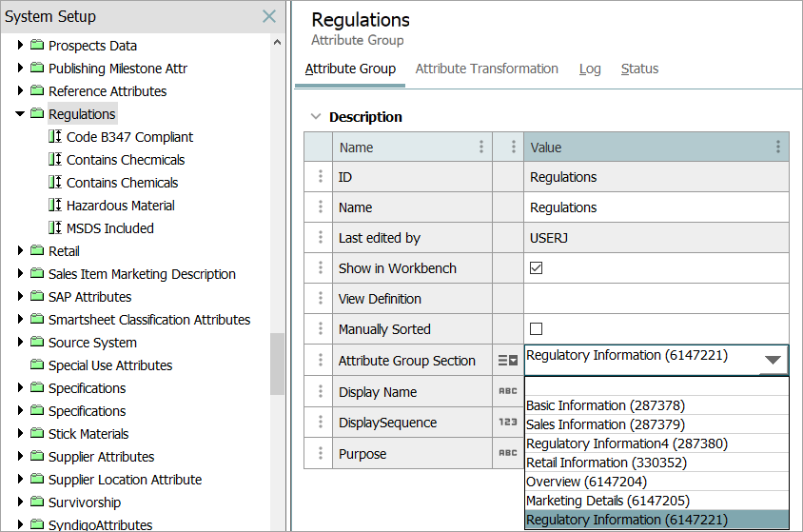The height and width of the screenshot is (532, 803).
Task: Choose Basic Information (287378) from the list
Action: pos(657,405)
